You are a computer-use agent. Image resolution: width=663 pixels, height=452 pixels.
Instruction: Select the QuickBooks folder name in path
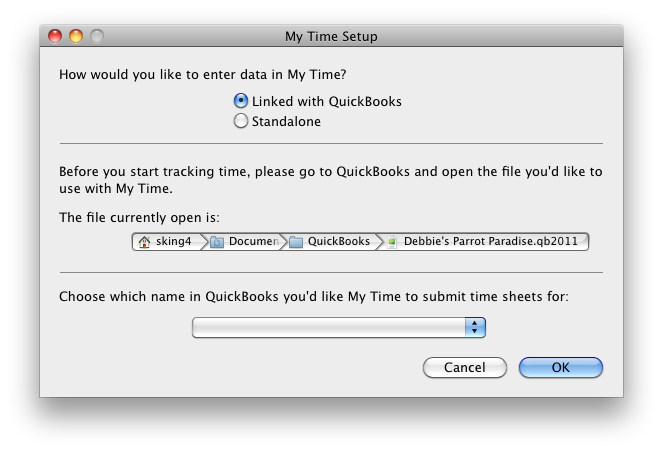pos(339,241)
